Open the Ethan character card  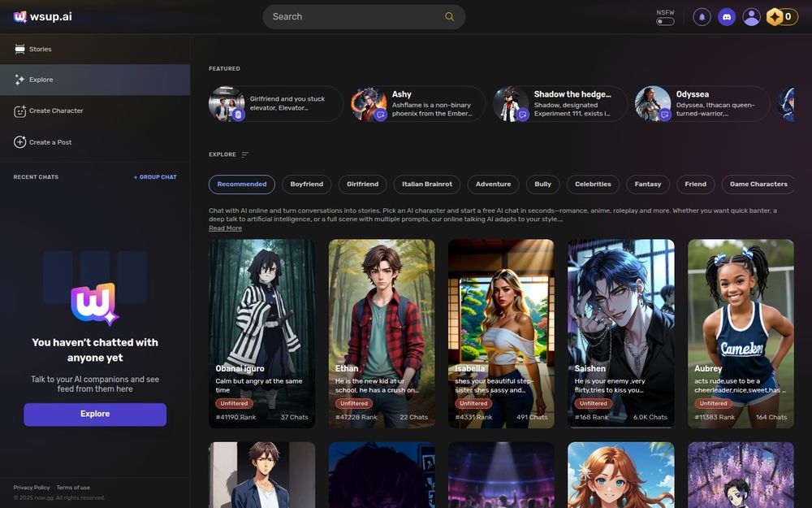pos(382,334)
